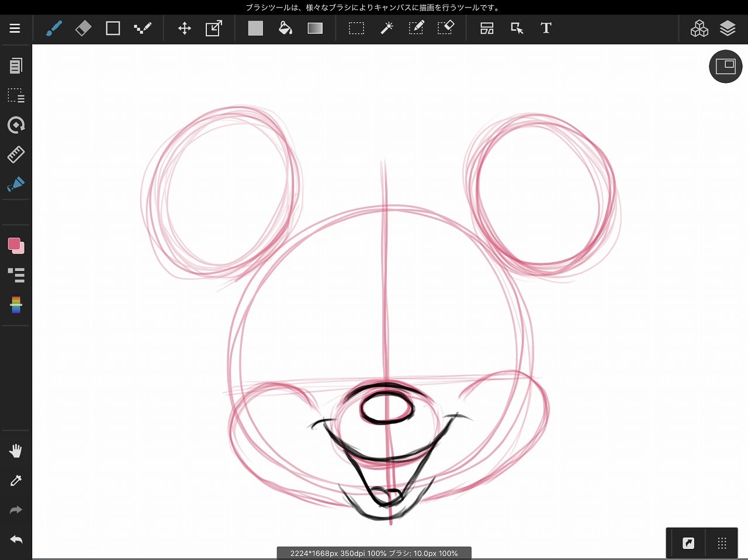The height and width of the screenshot is (560, 748).
Task: Toggle the canvas preview window button
Action: (x=725, y=67)
